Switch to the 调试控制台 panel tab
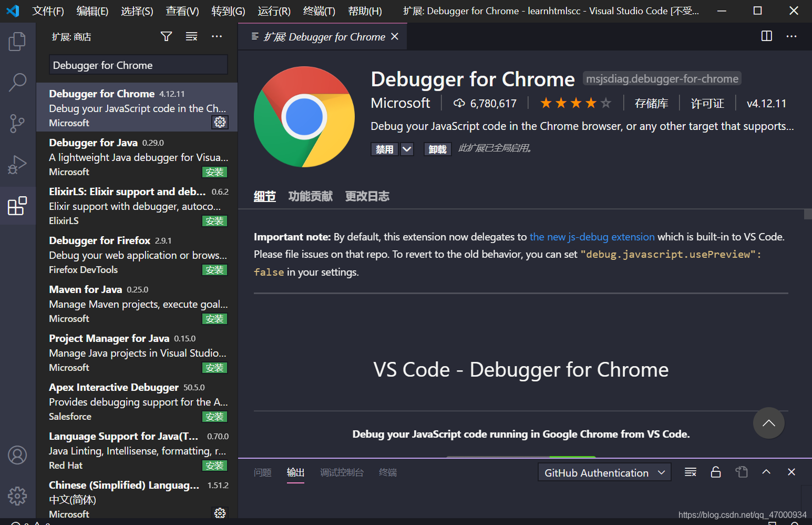812x525 pixels. click(x=342, y=472)
